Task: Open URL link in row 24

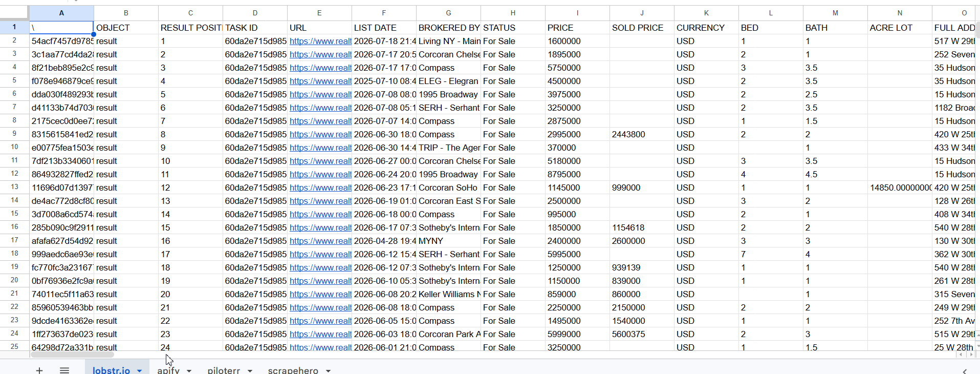Action: [320, 334]
